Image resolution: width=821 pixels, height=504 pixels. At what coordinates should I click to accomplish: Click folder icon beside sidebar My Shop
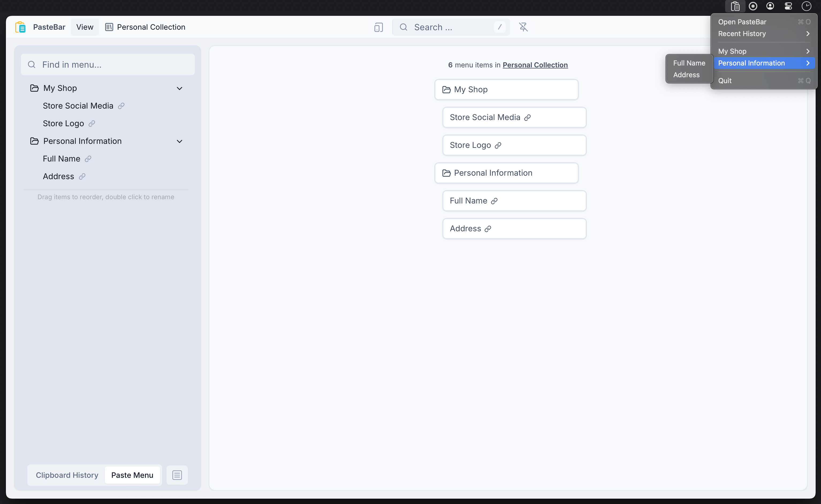(x=34, y=88)
